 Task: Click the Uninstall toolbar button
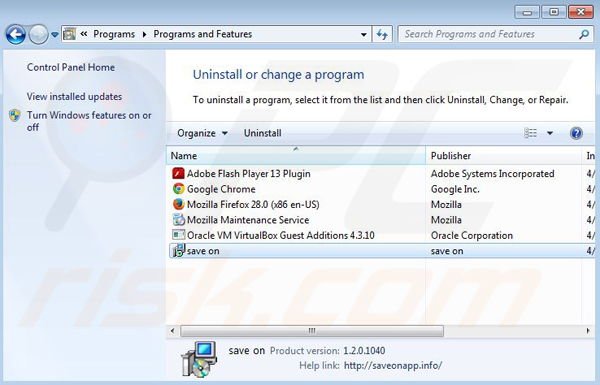(x=262, y=133)
